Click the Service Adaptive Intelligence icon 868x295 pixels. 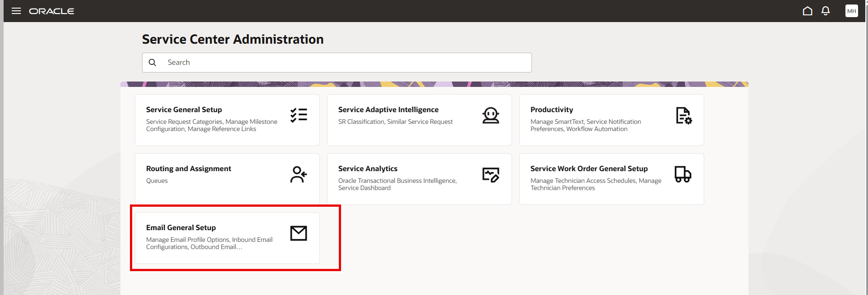pyautogui.click(x=490, y=115)
